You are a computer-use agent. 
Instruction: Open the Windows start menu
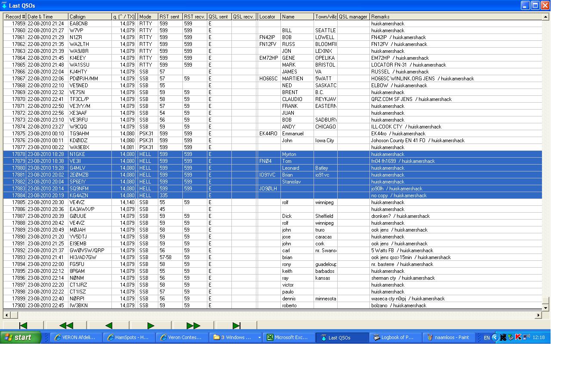pos(21,338)
